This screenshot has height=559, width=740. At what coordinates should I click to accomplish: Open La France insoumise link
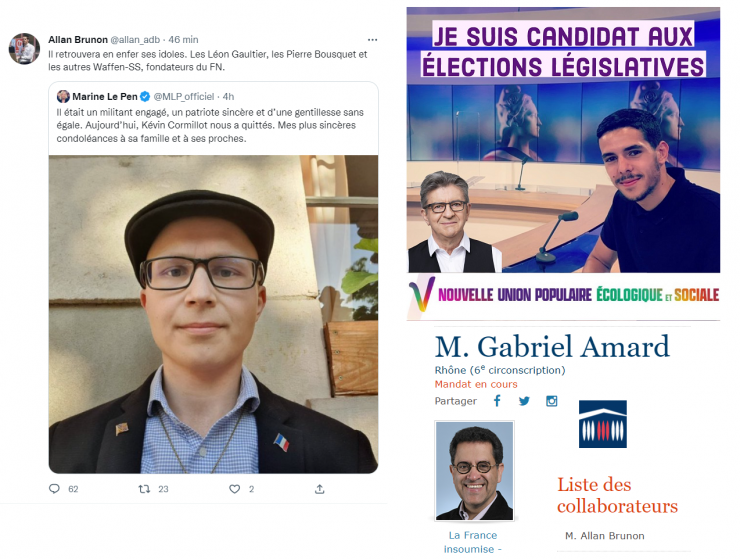click(472, 542)
